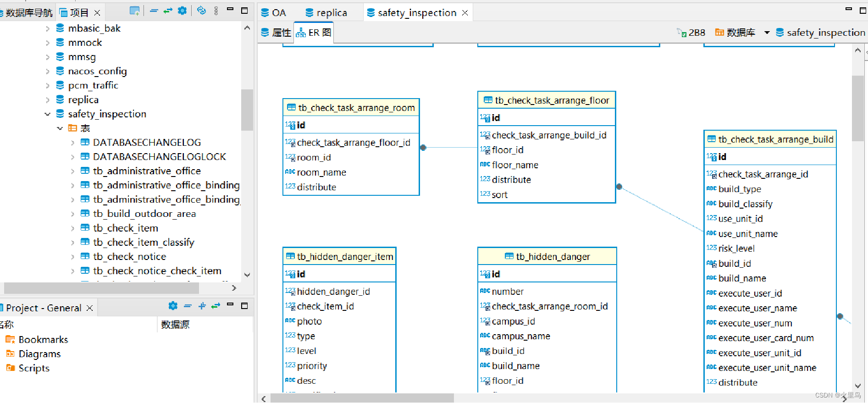Image resolution: width=868 pixels, height=403 pixels.
Task: Collapse all nodes in the navigator toolbar
Action: 154,11
